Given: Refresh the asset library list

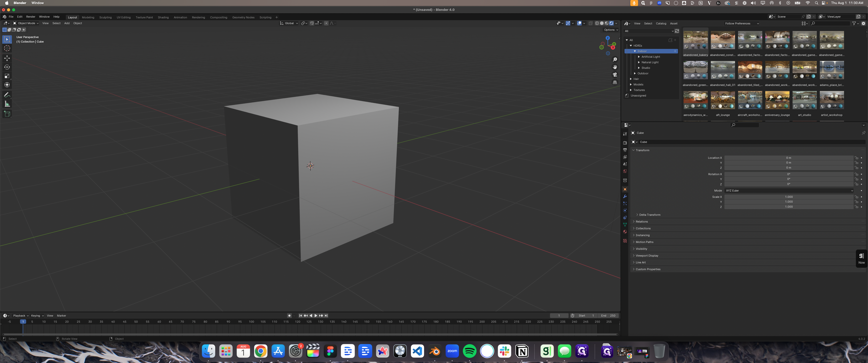Looking at the screenshot, I should (x=676, y=31).
